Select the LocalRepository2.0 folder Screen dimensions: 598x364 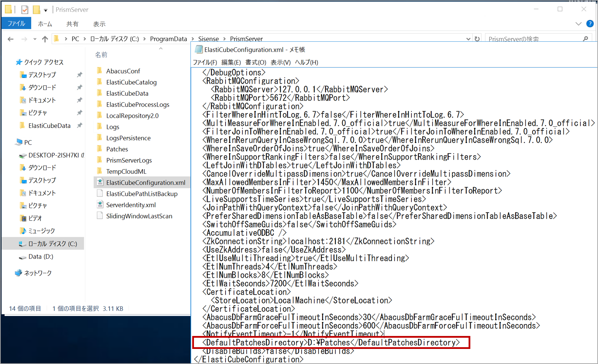click(133, 116)
